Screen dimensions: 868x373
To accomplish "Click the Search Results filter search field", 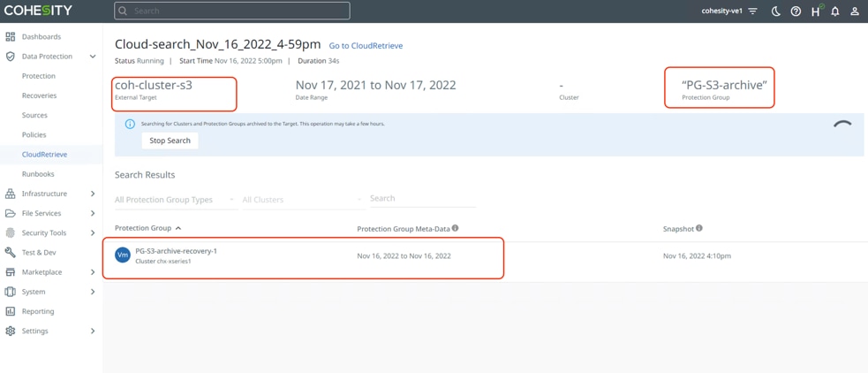I will pos(423,198).
